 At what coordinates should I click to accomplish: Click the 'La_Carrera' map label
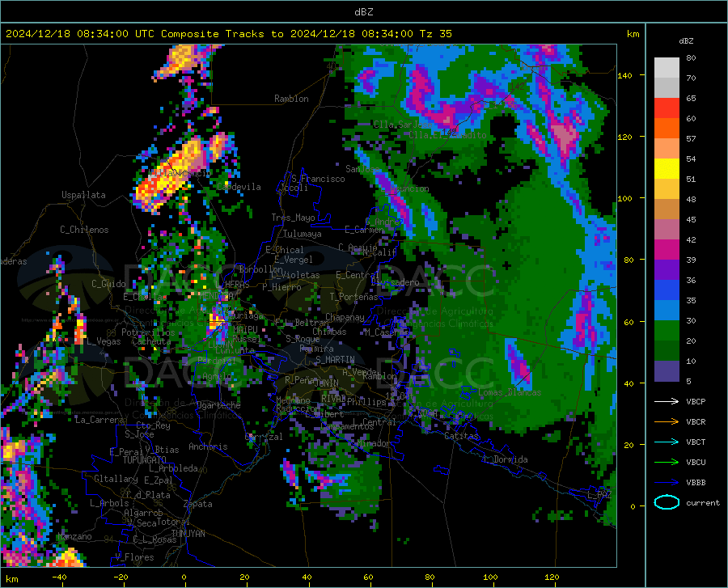tap(99, 420)
